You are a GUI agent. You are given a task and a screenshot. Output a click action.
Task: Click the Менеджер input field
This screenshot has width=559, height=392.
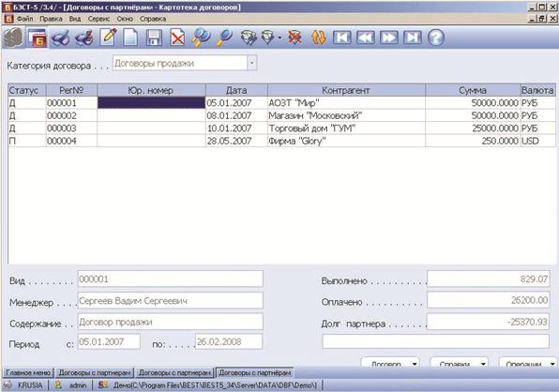point(171,301)
